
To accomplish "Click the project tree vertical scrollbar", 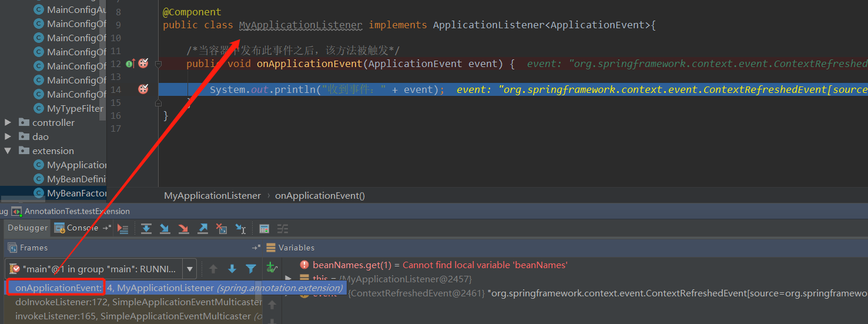I will [x=102, y=59].
